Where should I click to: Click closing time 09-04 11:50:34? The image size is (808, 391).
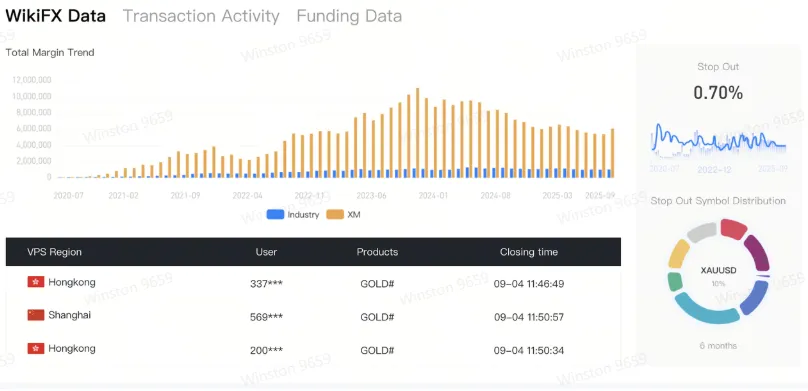click(x=529, y=350)
